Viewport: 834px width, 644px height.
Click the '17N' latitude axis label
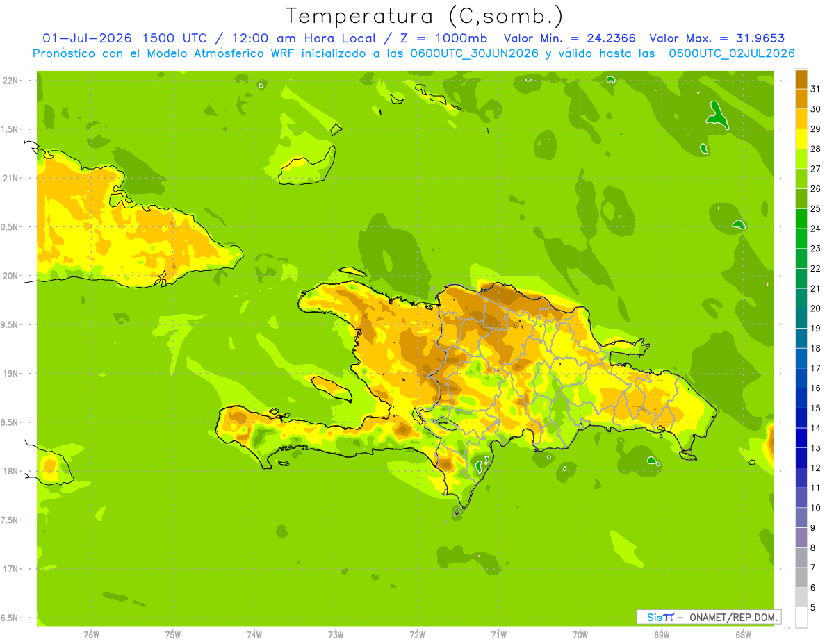point(10,569)
